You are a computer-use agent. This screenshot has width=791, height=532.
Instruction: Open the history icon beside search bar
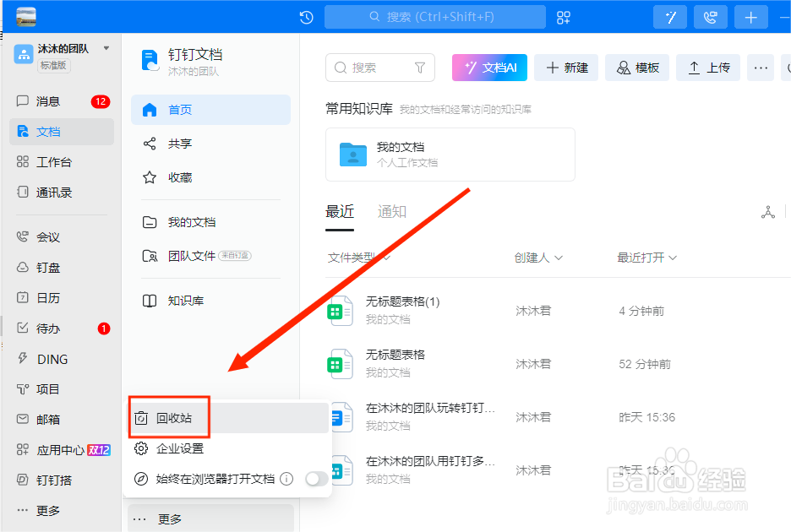pyautogui.click(x=305, y=16)
